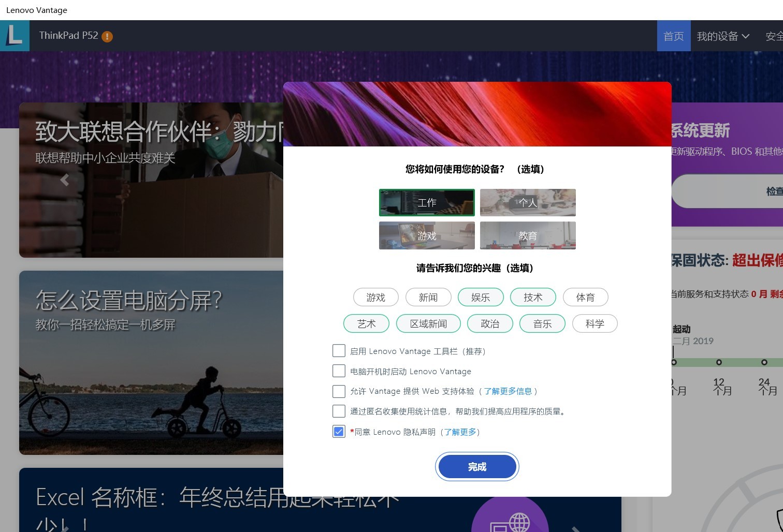Switch to the 首页 tab
Viewport: 783px width, 532px height.
[674, 36]
